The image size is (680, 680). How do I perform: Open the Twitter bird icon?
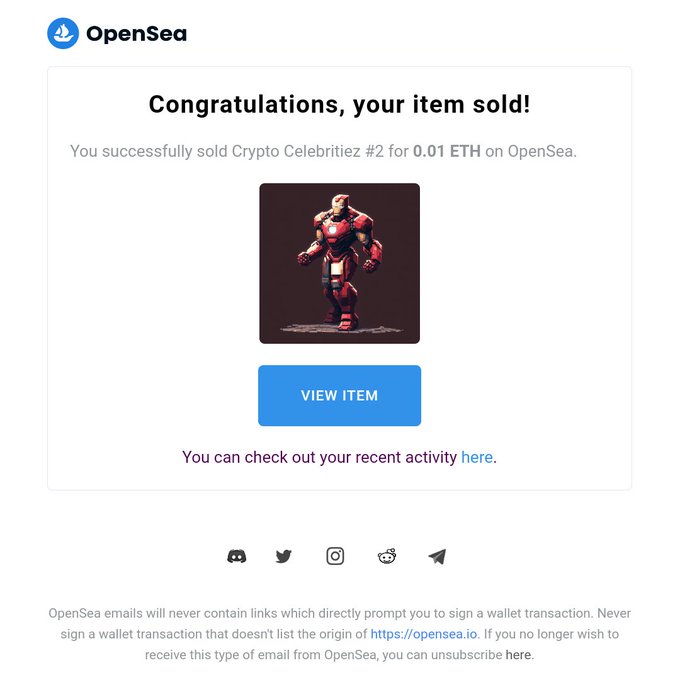pyautogui.click(x=284, y=556)
